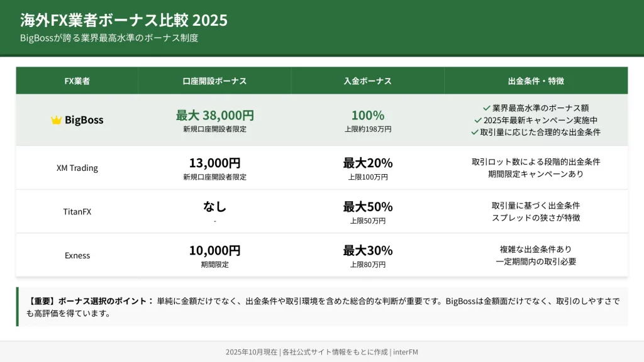Click the green 100% deposit bonus value
The width and height of the screenshot is (644, 362).
[x=367, y=116]
